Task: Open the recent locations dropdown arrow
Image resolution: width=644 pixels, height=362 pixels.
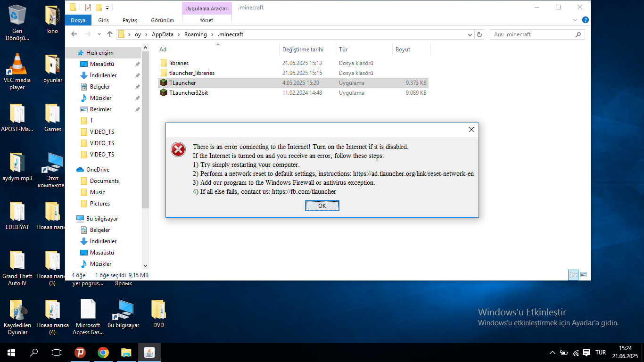Action: [x=99, y=34]
